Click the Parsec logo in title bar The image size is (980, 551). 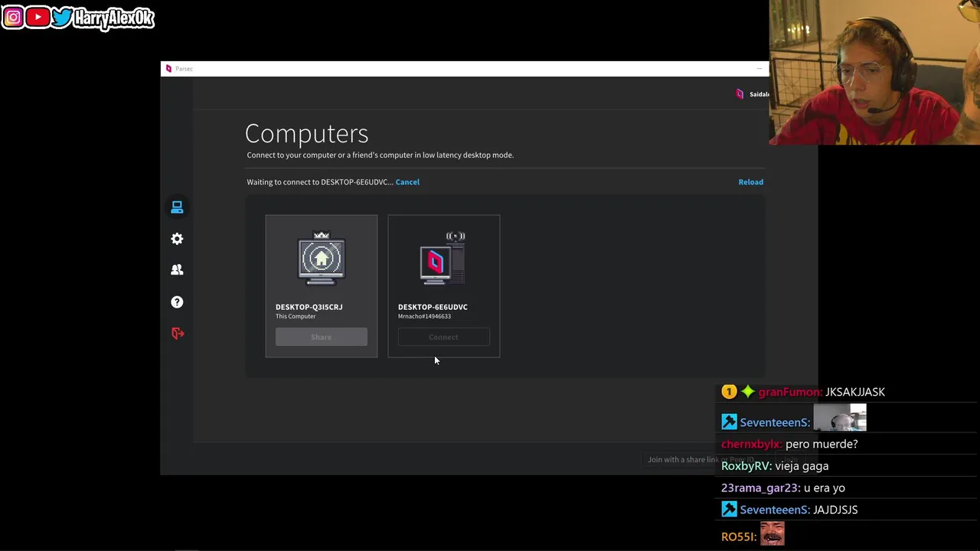168,69
